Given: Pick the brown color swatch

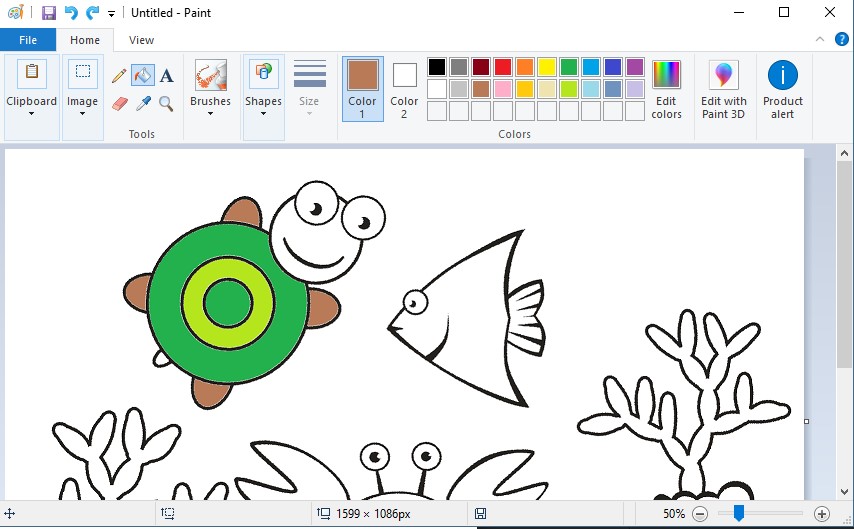Looking at the screenshot, I should pos(481,89).
